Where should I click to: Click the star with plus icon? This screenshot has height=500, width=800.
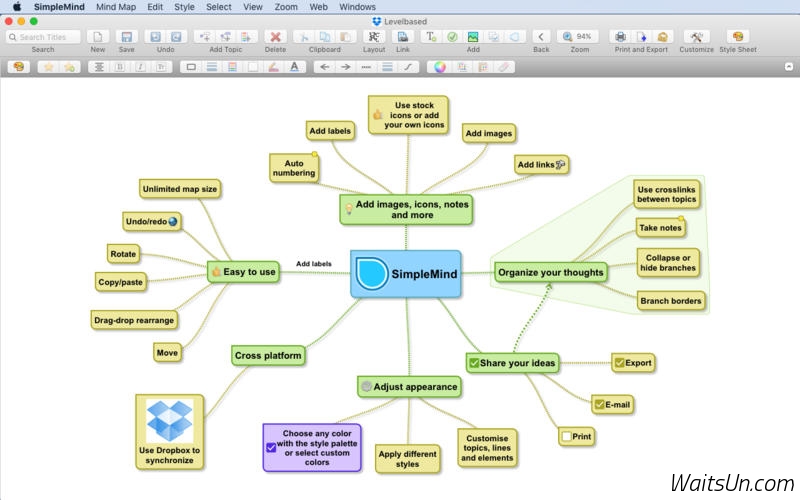69,67
